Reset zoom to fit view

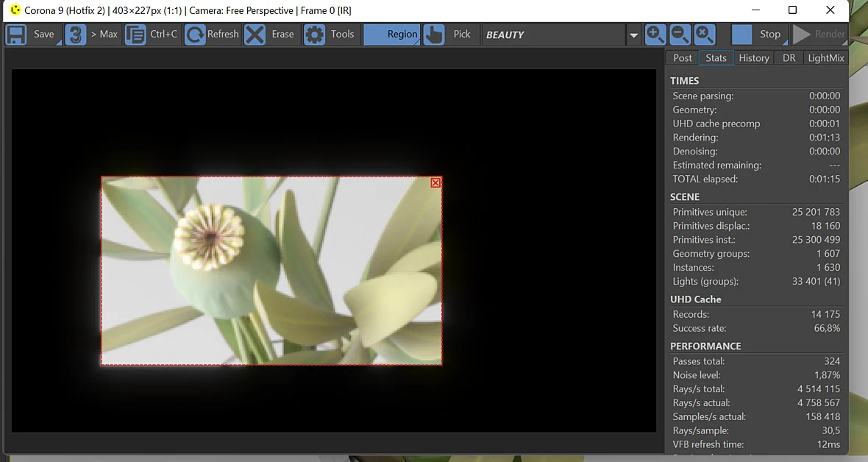tap(704, 35)
